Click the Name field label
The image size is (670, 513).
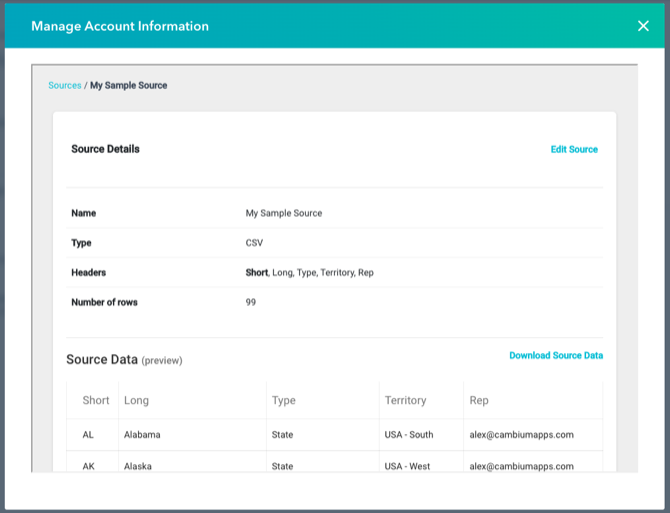[x=83, y=213]
